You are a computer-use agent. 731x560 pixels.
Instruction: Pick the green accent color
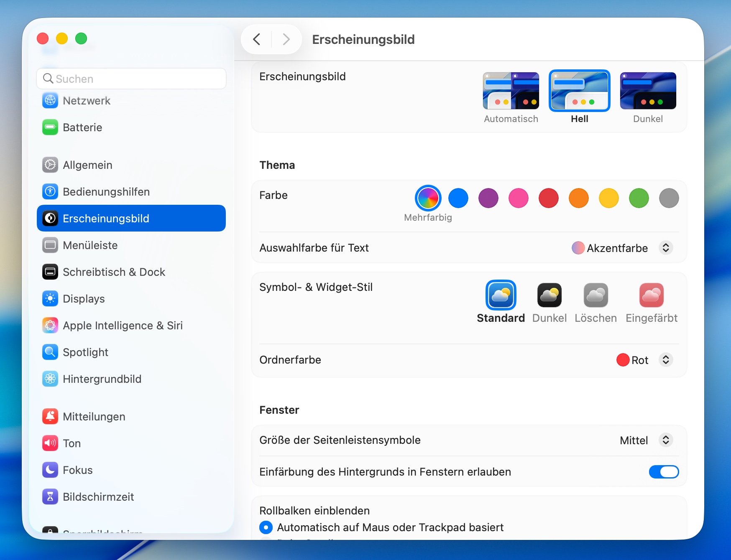639,198
